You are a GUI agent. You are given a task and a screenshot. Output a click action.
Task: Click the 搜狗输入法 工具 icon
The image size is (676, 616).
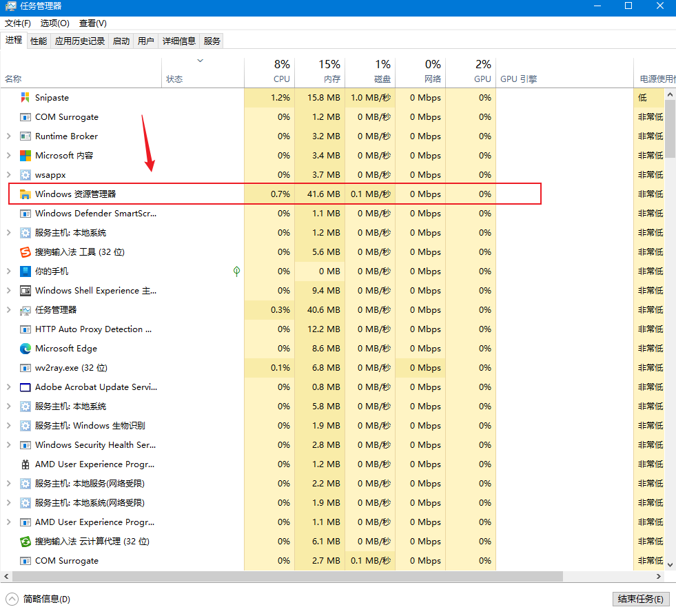coord(25,251)
